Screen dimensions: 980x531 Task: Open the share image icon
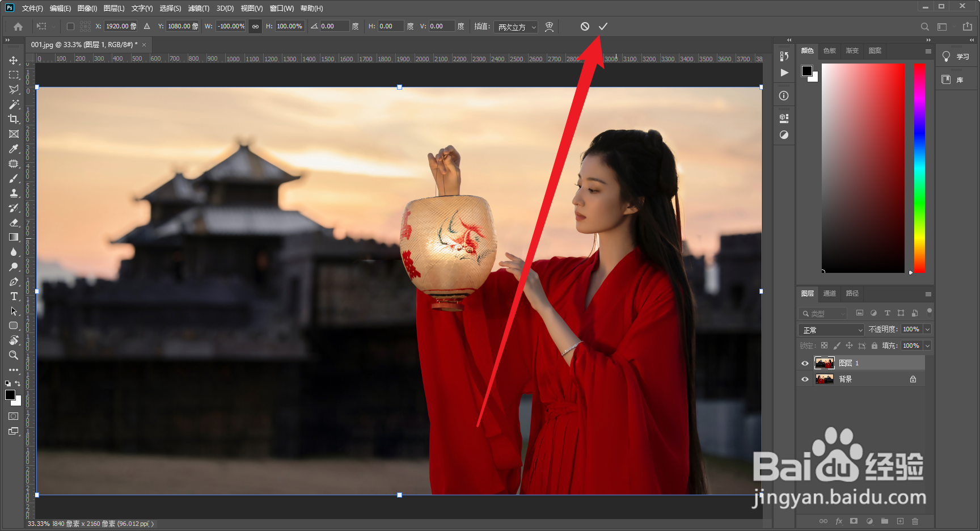(x=968, y=26)
